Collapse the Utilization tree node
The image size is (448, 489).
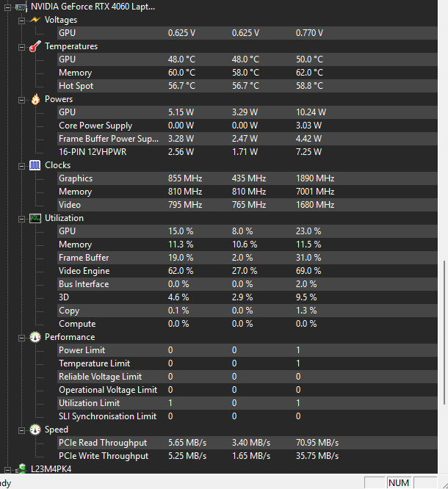(x=21, y=218)
